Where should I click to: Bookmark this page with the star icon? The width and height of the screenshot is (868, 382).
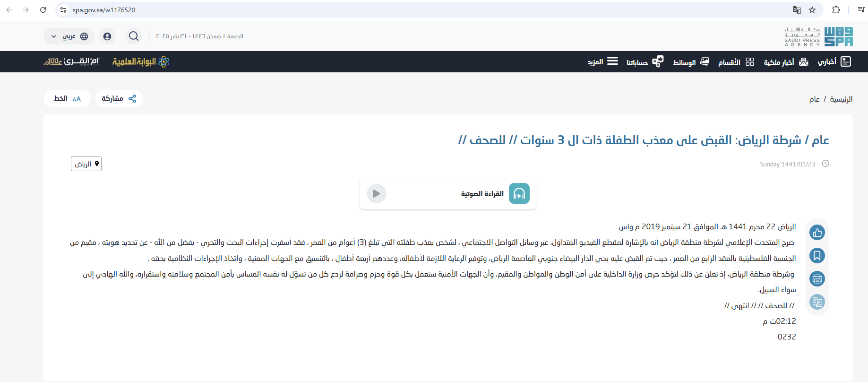(x=812, y=10)
